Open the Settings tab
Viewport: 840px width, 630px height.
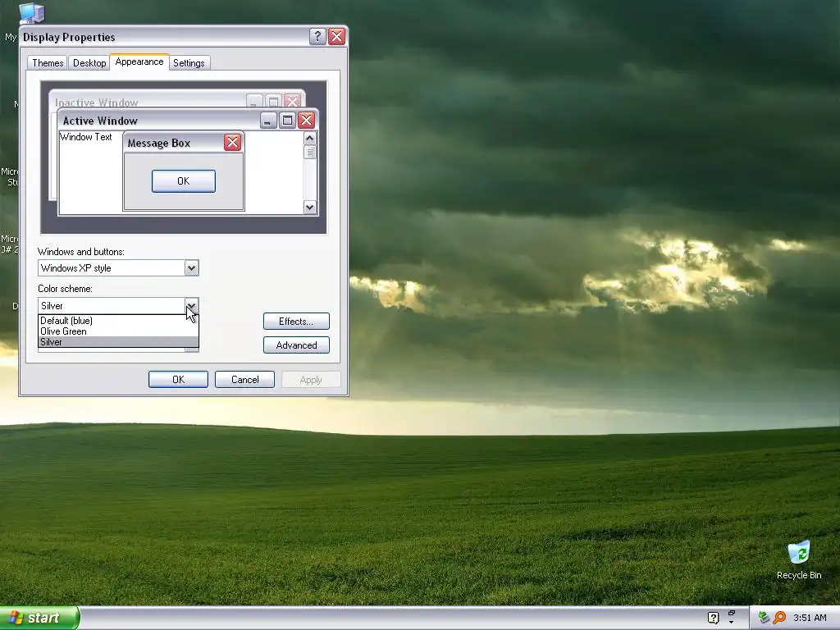pyautogui.click(x=189, y=63)
